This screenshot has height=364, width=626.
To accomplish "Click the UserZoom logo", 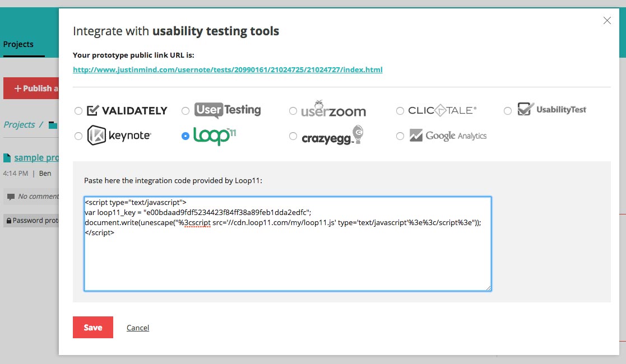I will pyautogui.click(x=333, y=109).
